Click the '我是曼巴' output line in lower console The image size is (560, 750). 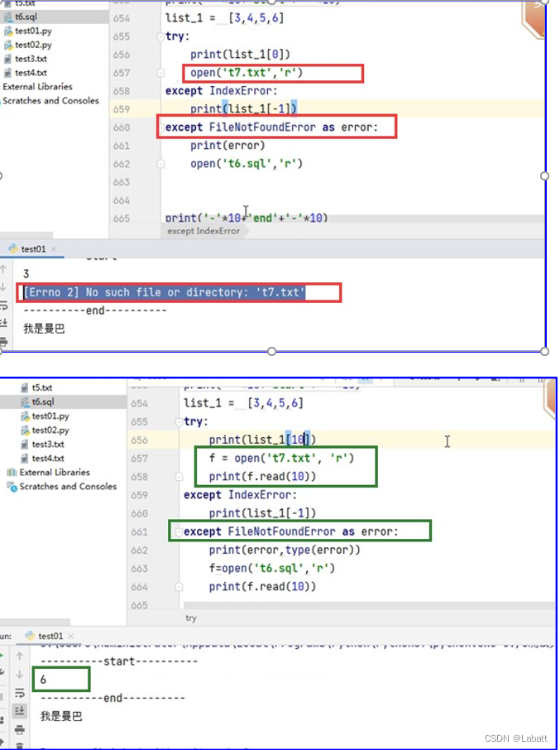click(x=61, y=716)
